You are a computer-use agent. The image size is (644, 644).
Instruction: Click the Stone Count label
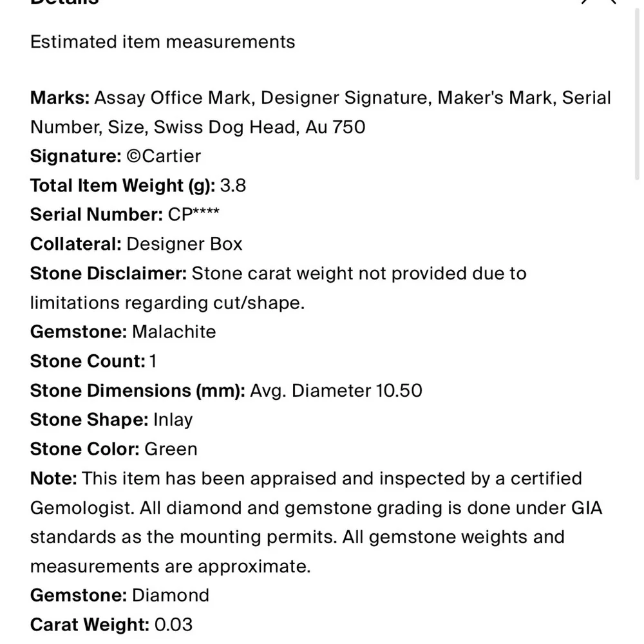coord(87,361)
